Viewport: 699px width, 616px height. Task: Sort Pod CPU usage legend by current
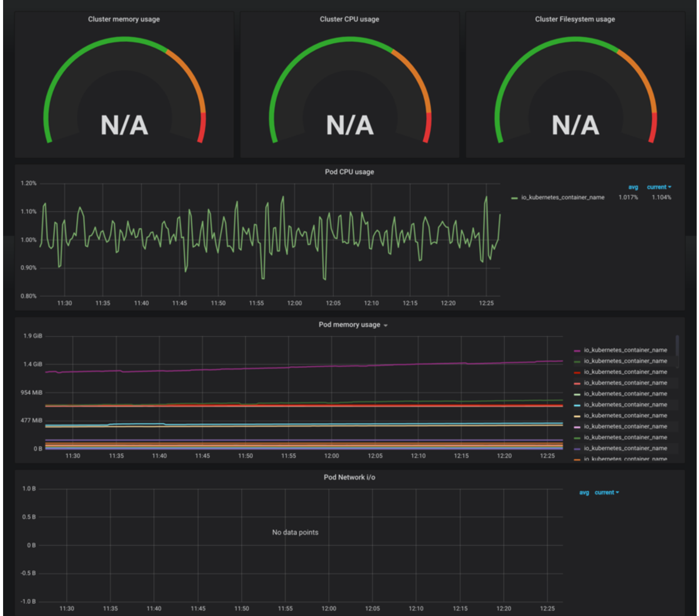tap(659, 187)
